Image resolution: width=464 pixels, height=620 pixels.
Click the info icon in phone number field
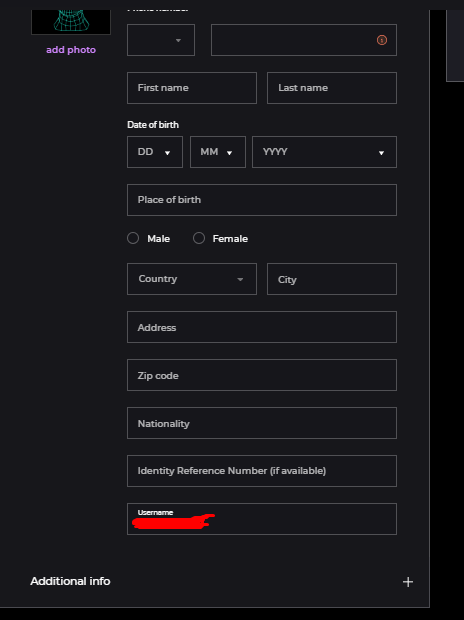pyautogui.click(x=382, y=40)
